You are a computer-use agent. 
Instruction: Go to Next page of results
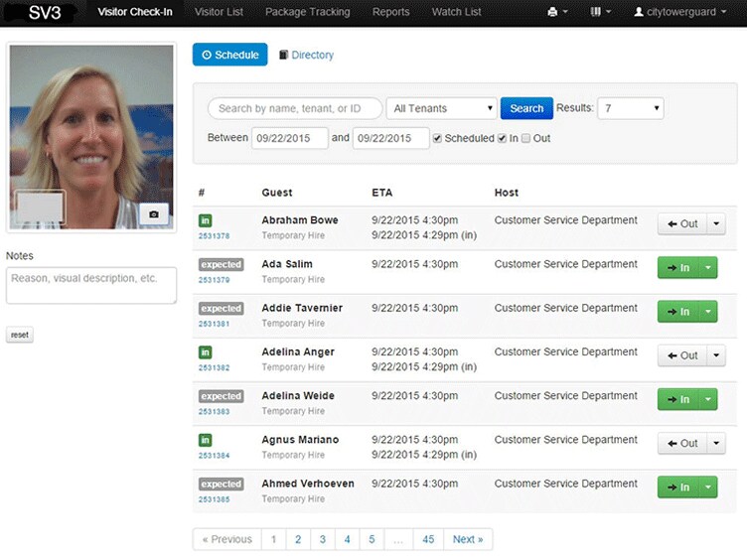click(x=467, y=539)
